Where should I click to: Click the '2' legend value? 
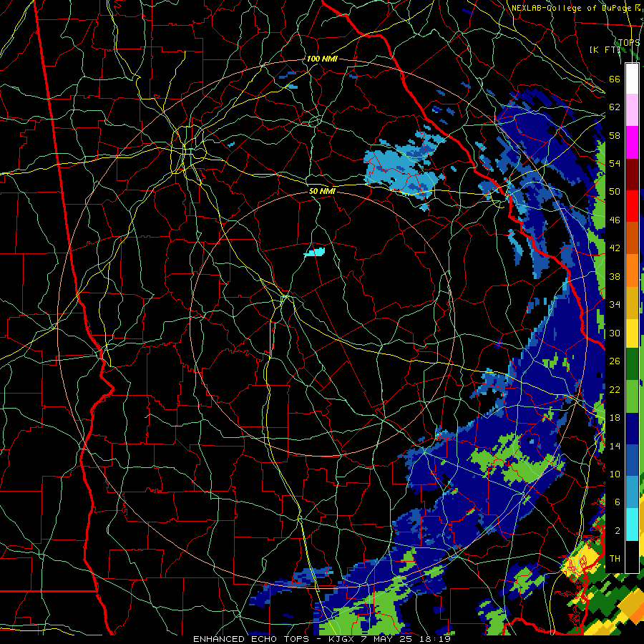coord(617,531)
